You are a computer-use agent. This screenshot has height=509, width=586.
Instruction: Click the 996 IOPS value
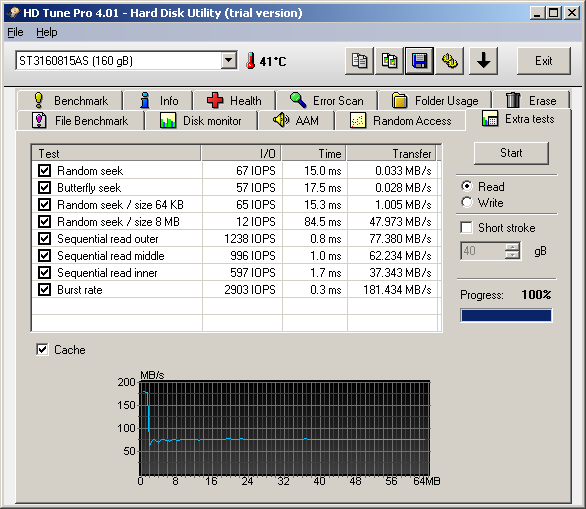[253, 256]
